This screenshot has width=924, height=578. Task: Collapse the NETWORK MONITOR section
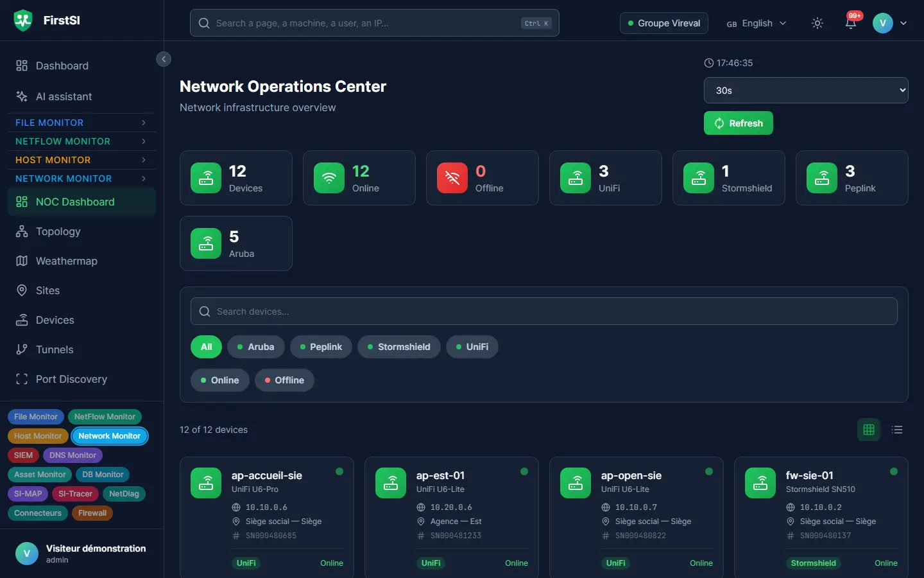(x=81, y=179)
